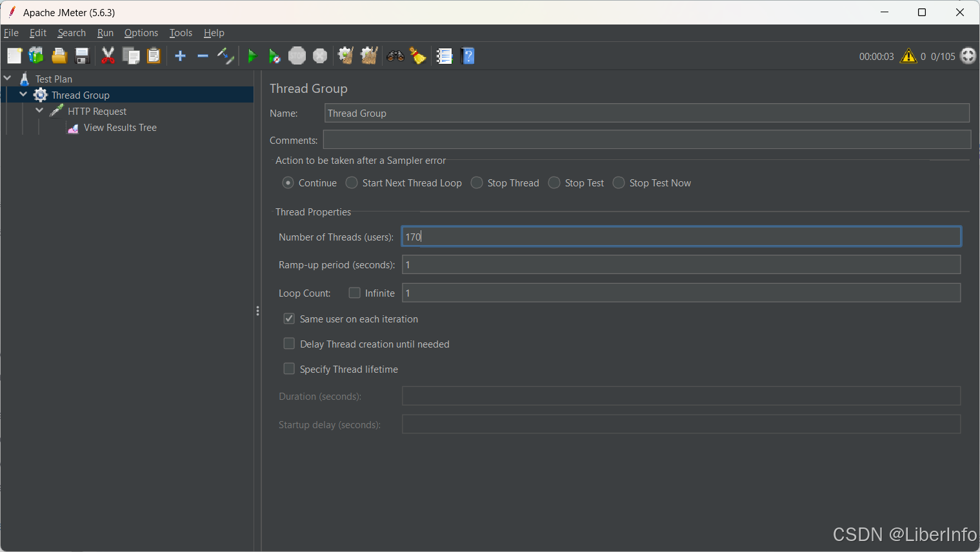
Task: Collapse the Test Plan tree node
Action: [8, 79]
